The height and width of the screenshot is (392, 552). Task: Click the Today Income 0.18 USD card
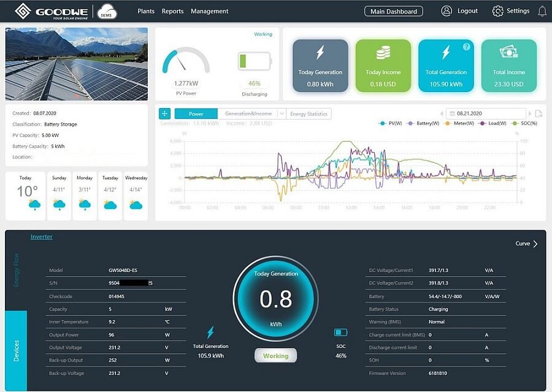(x=383, y=66)
